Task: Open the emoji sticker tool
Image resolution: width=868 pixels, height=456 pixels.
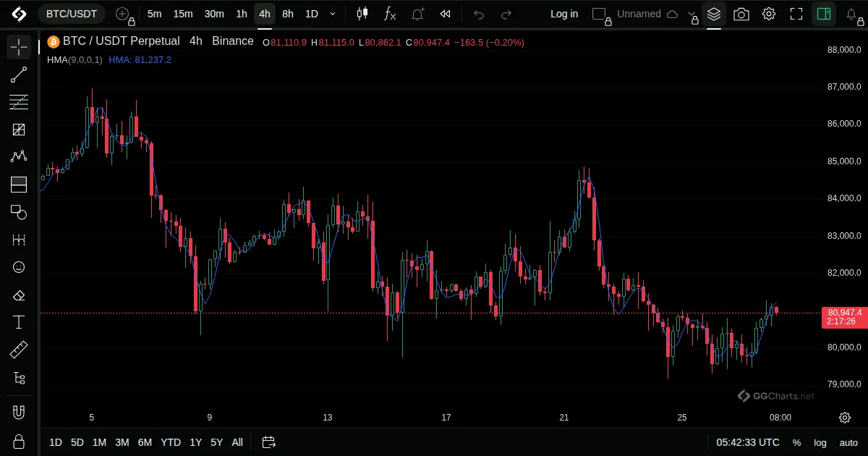Action: pyautogui.click(x=19, y=267)
